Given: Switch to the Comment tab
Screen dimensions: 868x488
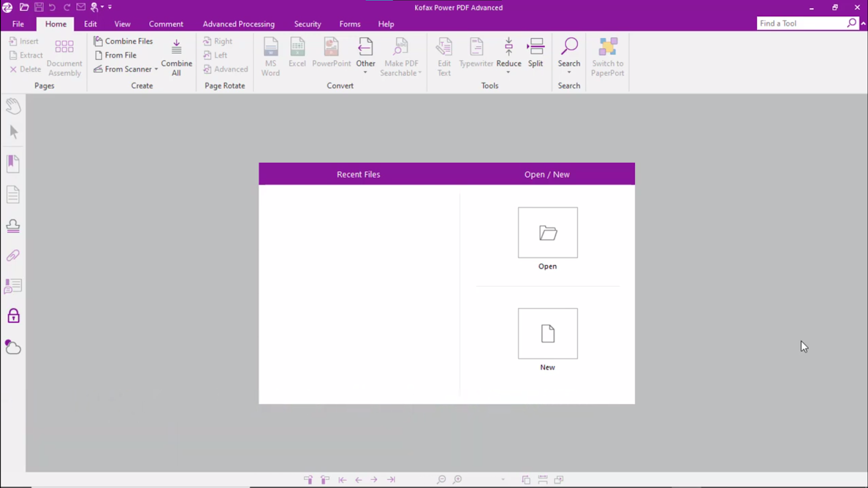Looking at the screenshot, I should click(166, 24).
